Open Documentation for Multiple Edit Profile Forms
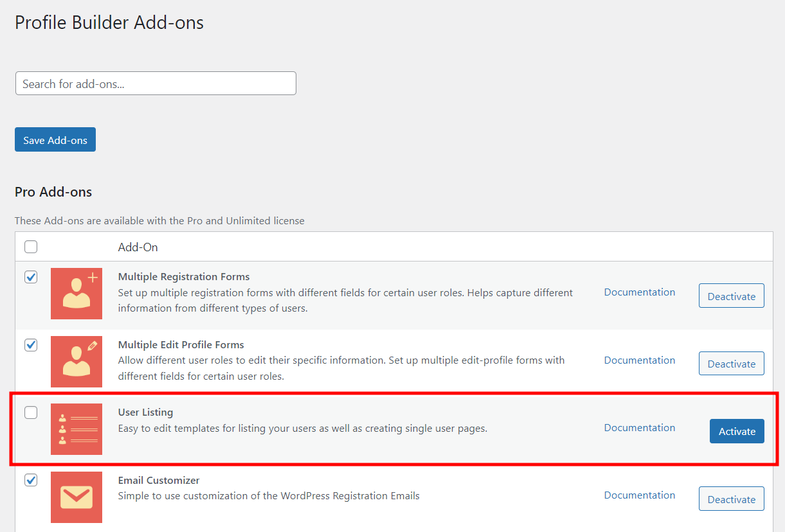The height and width of the screenshot is (532, 785). (640, 360)
